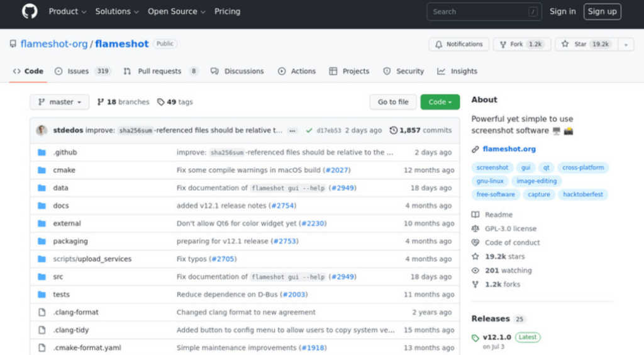Click the GitHub logo icon
This screenshot has height=355, width=644.
tap(30, 11)
